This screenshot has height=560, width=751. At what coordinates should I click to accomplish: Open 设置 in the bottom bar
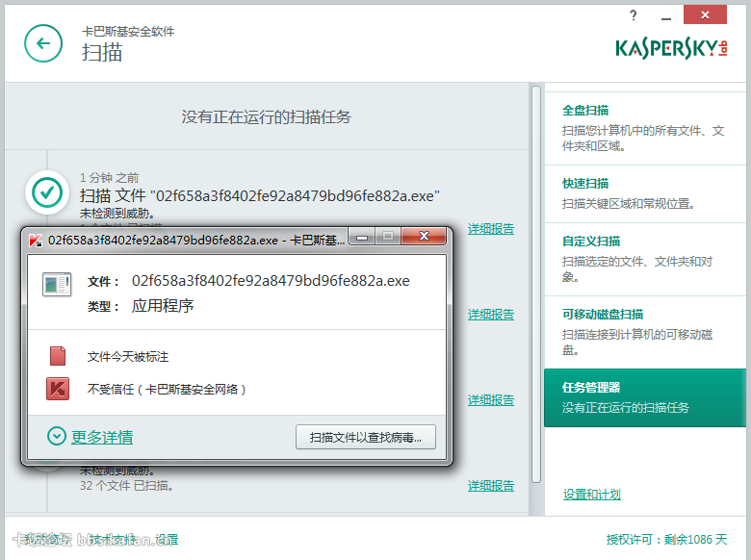(167, 540)
